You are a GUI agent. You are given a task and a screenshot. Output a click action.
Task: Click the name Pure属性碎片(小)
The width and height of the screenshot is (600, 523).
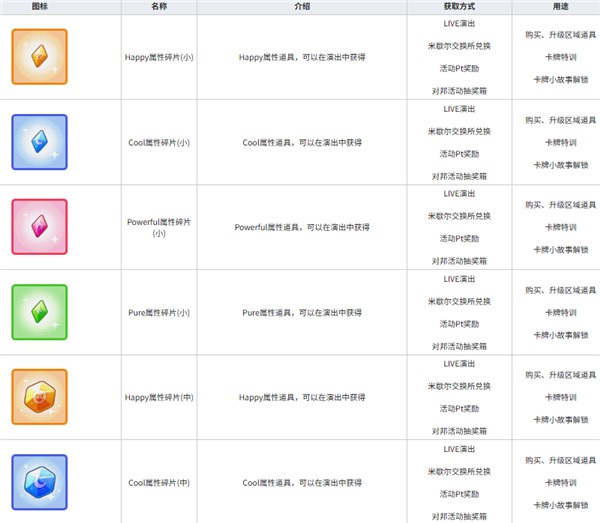(159, 313)
